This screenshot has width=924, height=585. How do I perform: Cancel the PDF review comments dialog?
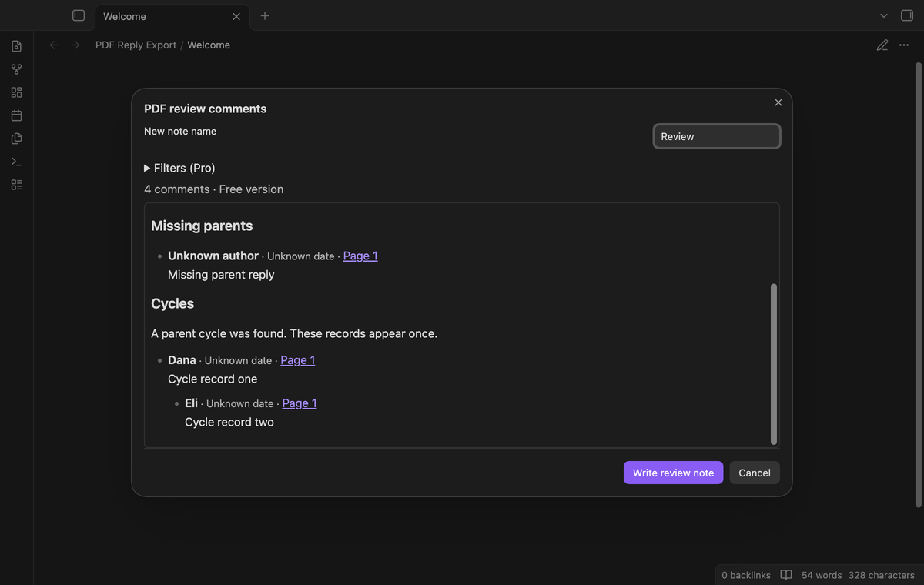tap(755, 473)
